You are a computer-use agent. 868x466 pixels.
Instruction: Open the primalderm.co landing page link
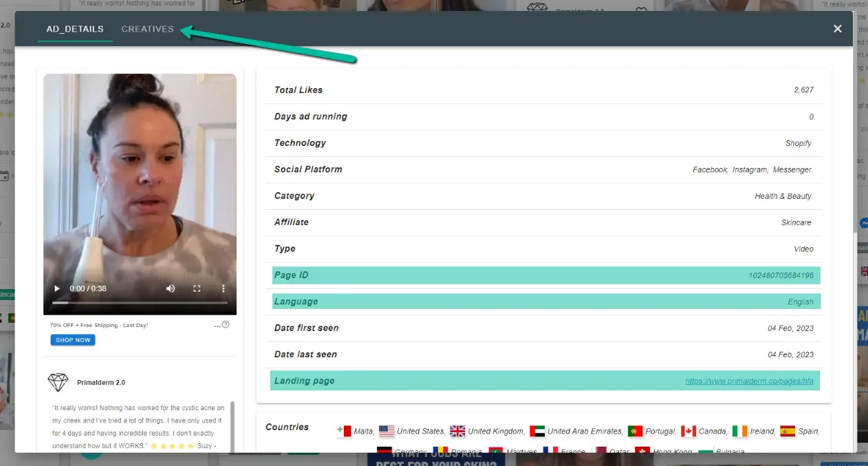750,381
